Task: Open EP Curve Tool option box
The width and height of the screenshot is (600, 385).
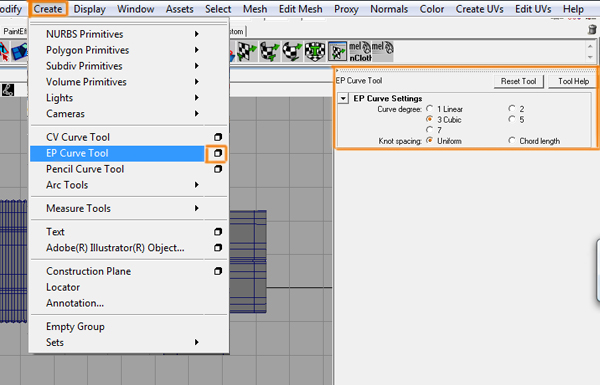Action: click(218, 153)
